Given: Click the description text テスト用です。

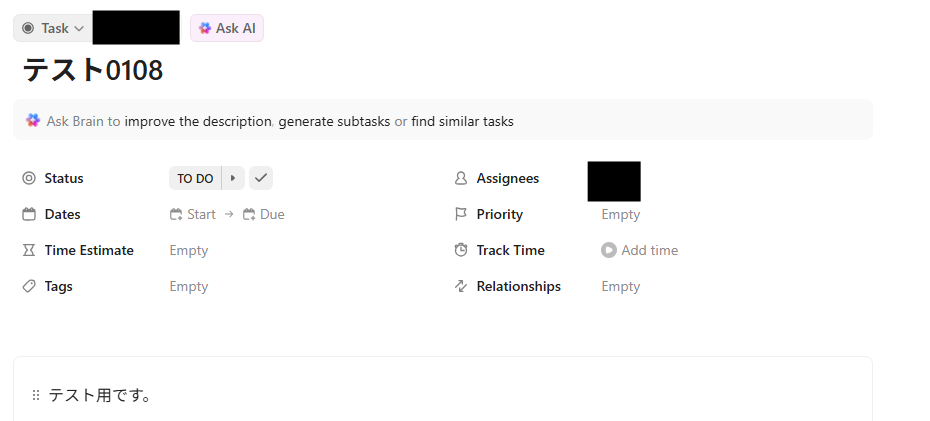Looking at the screenshot, I should click(101, 395).
